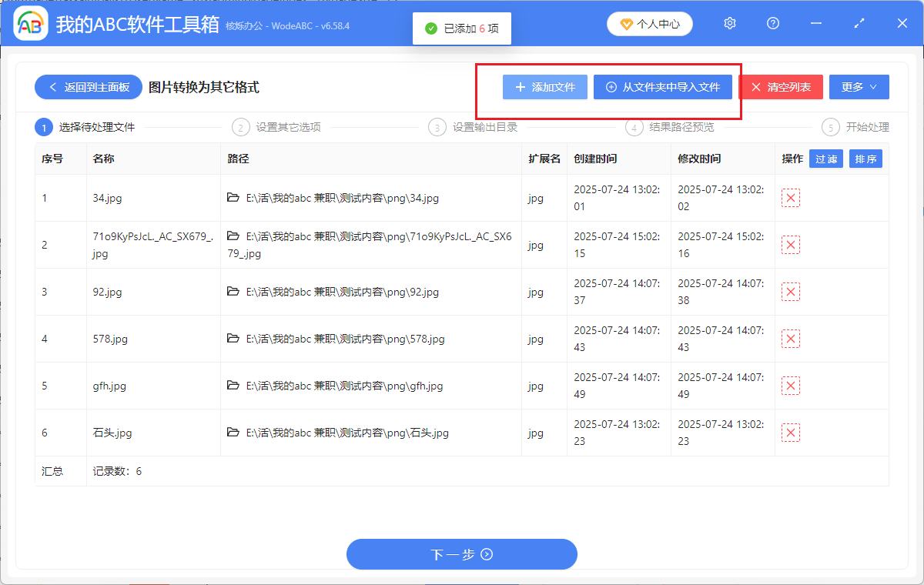Select file name 92.jpg

pos(107,292)
